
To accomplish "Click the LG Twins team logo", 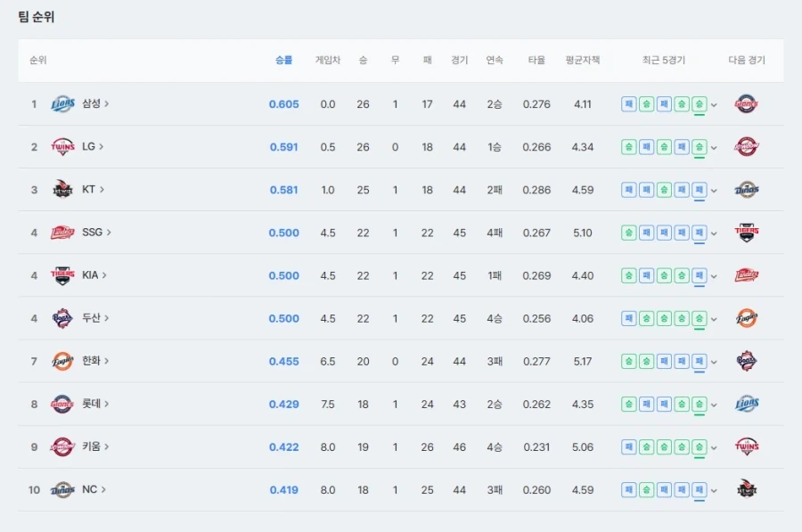I will tap(62, 147).
